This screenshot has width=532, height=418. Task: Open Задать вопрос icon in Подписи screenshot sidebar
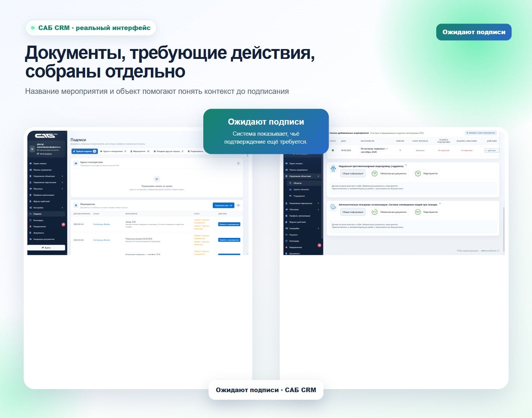pos(31,163)
